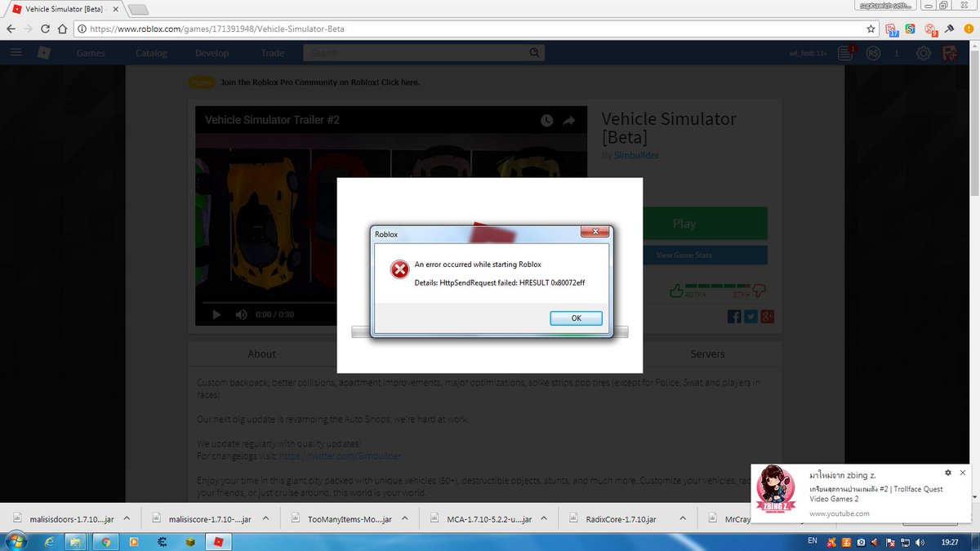The height and width of the screenshot is (551, 980).
Task: Click the search magnifier icon
Action: 535,53
